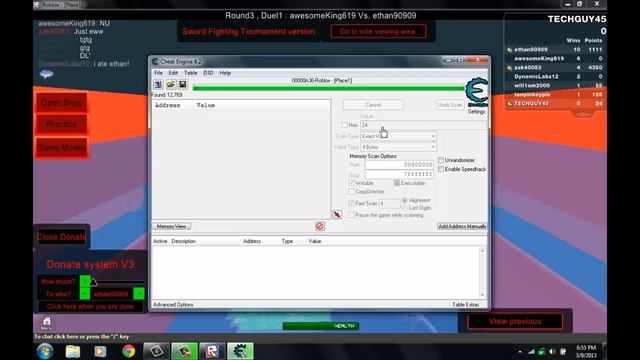
Task: Show hidden tray icons arrow
Action: coord(520,351)
